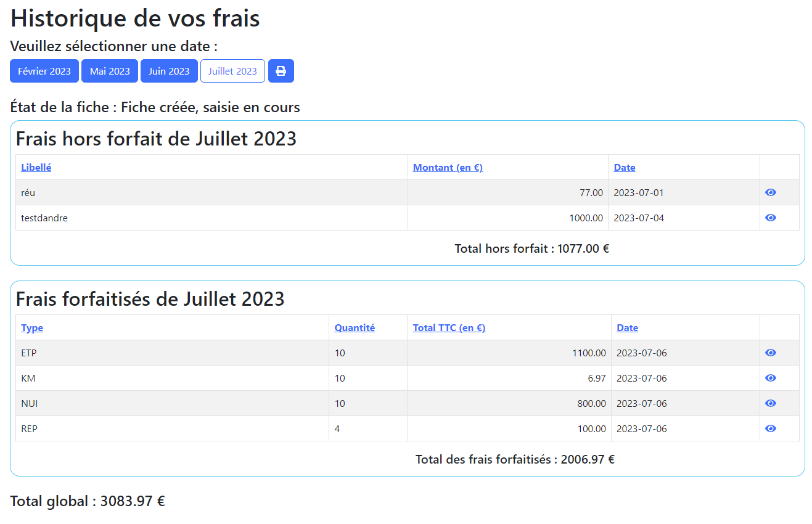
Task: Sort by the Quantité column header
Action: [x=355, y=328]
